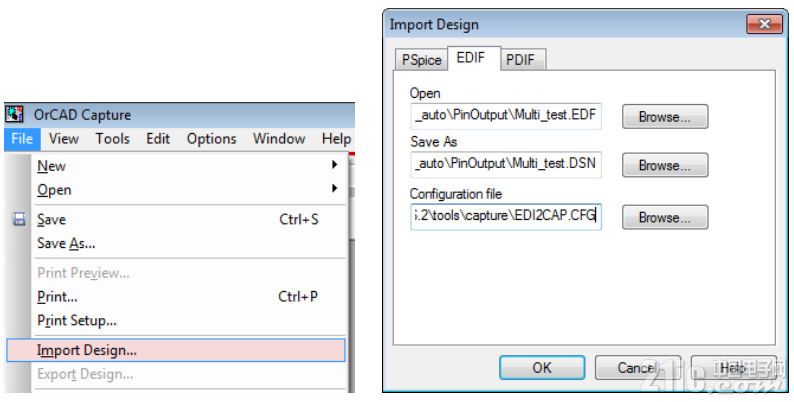The image size is (794, 402).
Task: Open the Help menu in OrCAD
Action: click(x=336, y=139)
